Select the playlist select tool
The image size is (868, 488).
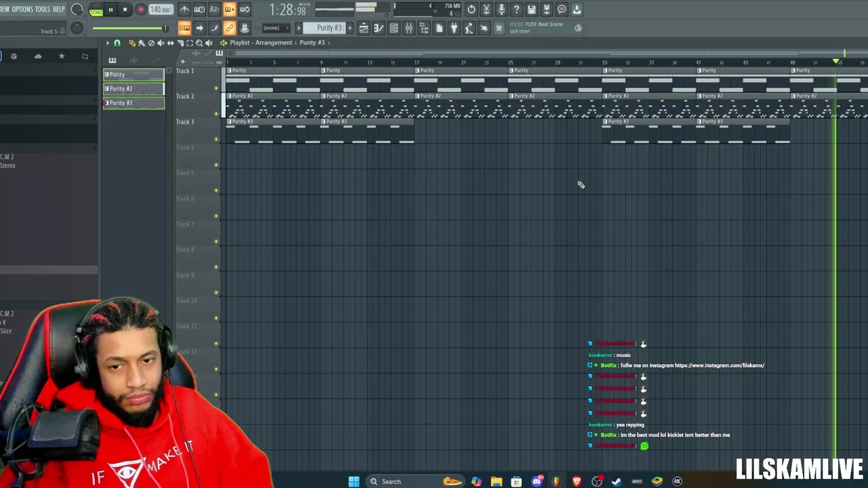pos(189,43)
